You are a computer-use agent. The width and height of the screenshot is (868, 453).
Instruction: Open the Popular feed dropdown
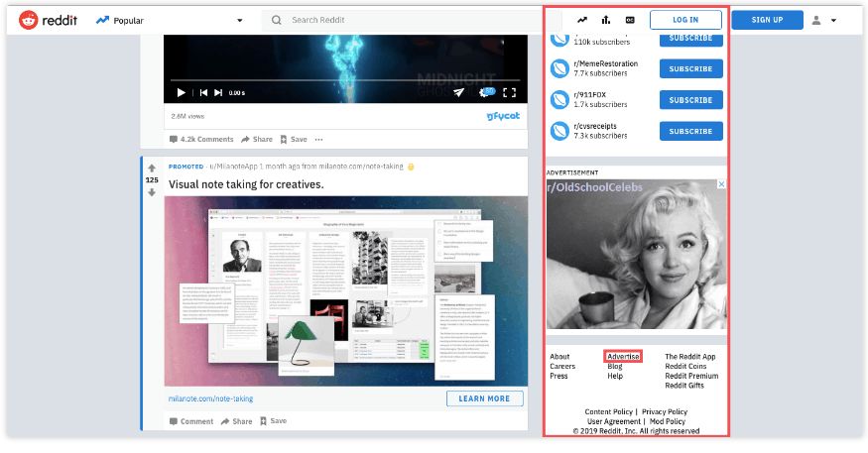pyautogui.click(x=170, y=21)
